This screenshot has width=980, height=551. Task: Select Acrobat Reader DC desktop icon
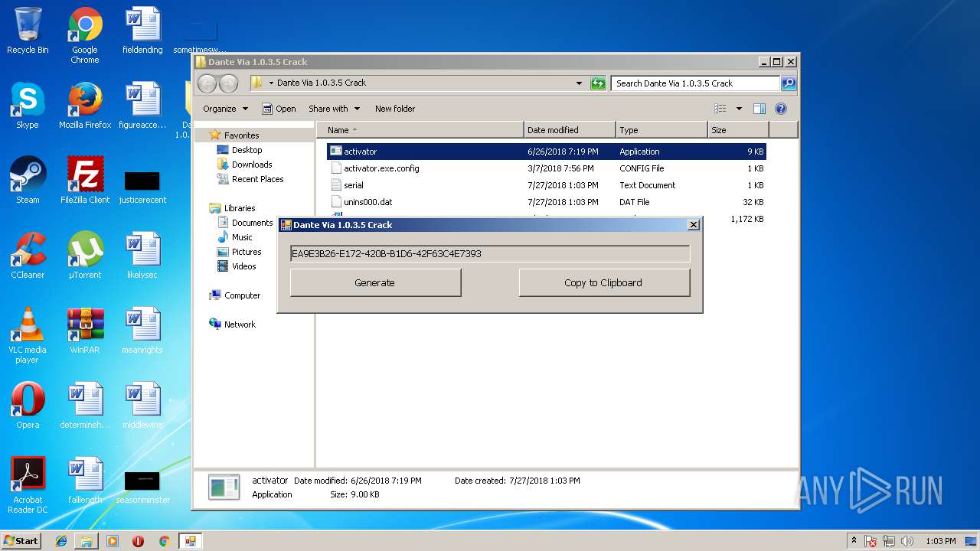pyautogui.click(x=28, y=486)
